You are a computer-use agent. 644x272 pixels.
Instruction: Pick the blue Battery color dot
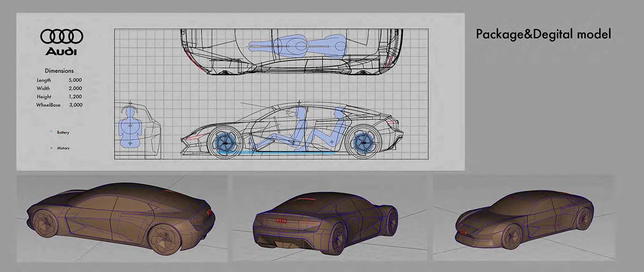tap(51, 132)
